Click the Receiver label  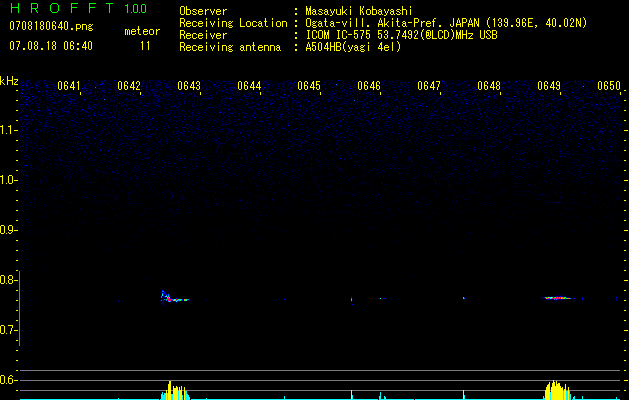(203, 35)
